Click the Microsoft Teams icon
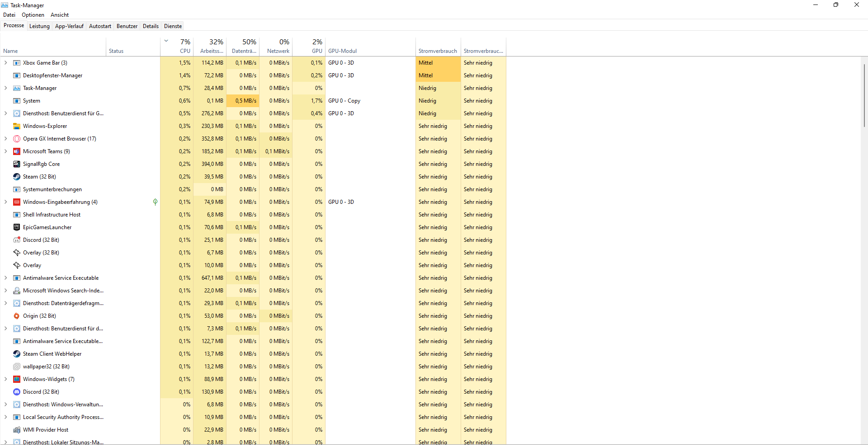868x447 pixels. tap(17, 151)
